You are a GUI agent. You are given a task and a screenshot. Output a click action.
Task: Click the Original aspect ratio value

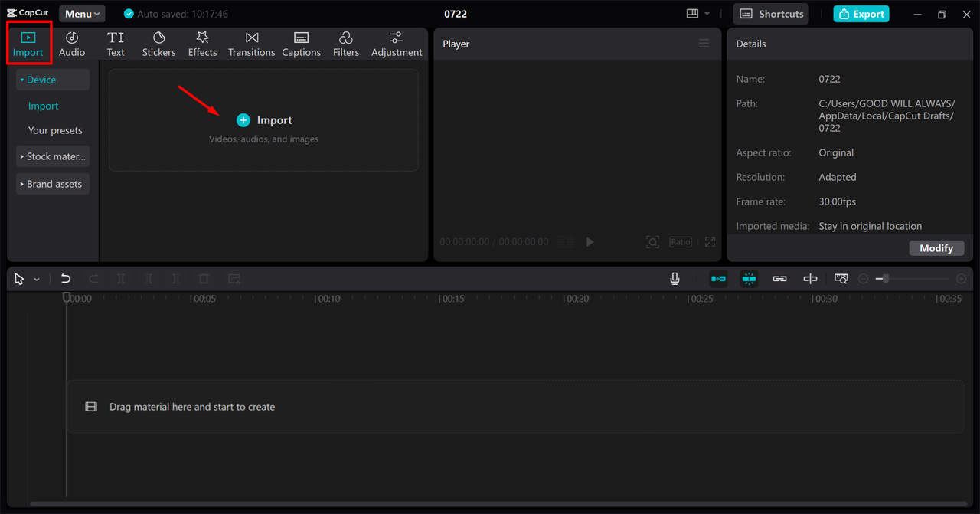(836, 152)
